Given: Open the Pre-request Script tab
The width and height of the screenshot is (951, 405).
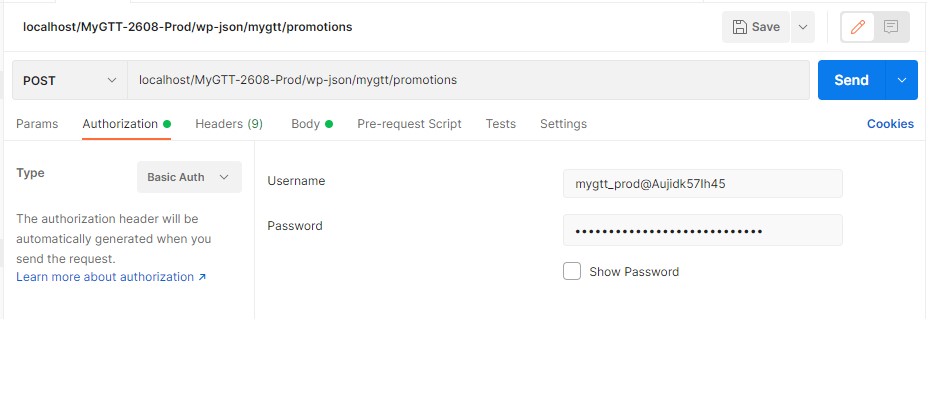Looking at the screenshot, I should click(x=409, y=124).
